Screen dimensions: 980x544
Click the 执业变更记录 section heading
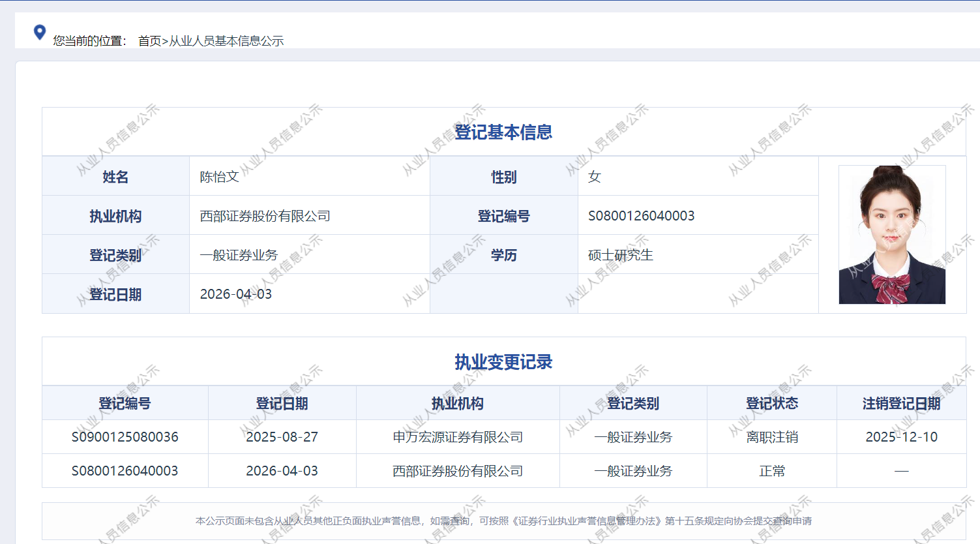503,362
